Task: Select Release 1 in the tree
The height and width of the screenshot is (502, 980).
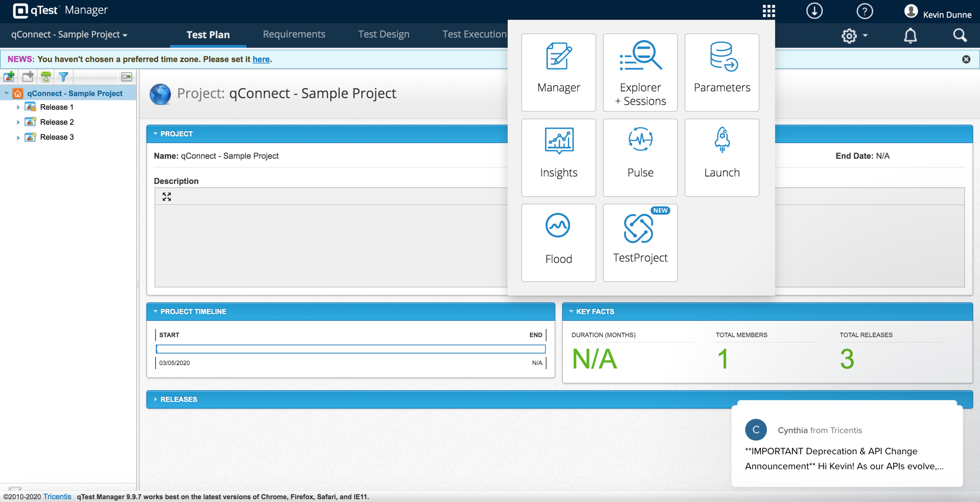Action: click(57, 107)
